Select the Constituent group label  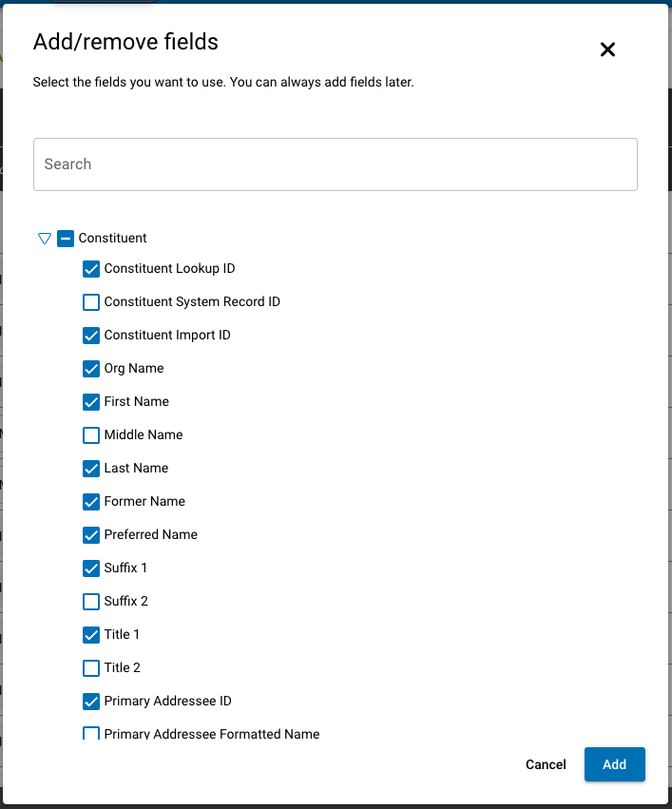point(112,238)
